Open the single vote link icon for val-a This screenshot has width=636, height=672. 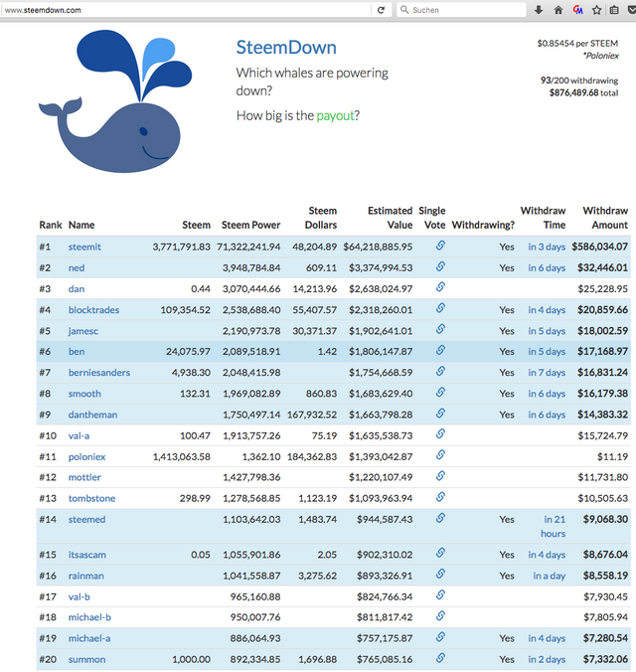click(440, 434)
